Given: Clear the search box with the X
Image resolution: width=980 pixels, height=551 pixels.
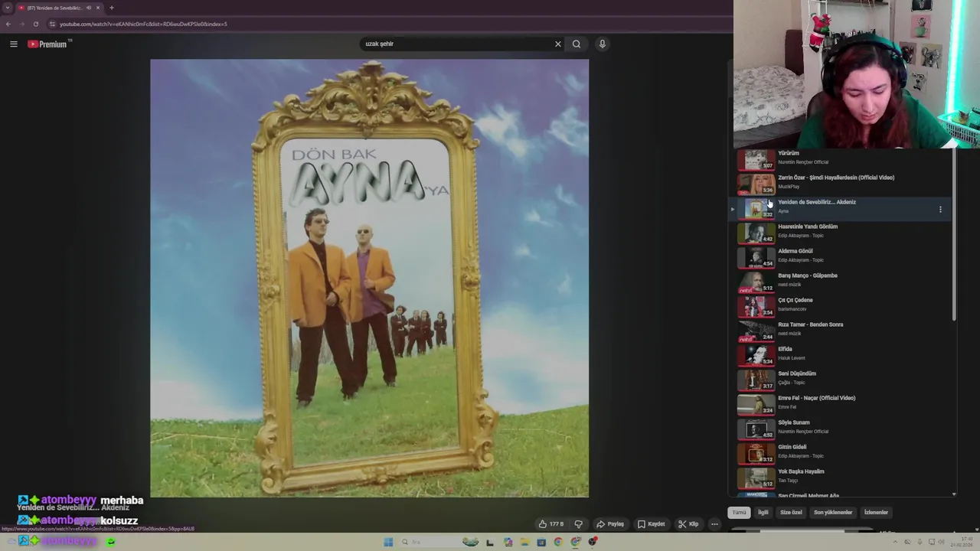Looking at the screenshot, I should 557,44.
